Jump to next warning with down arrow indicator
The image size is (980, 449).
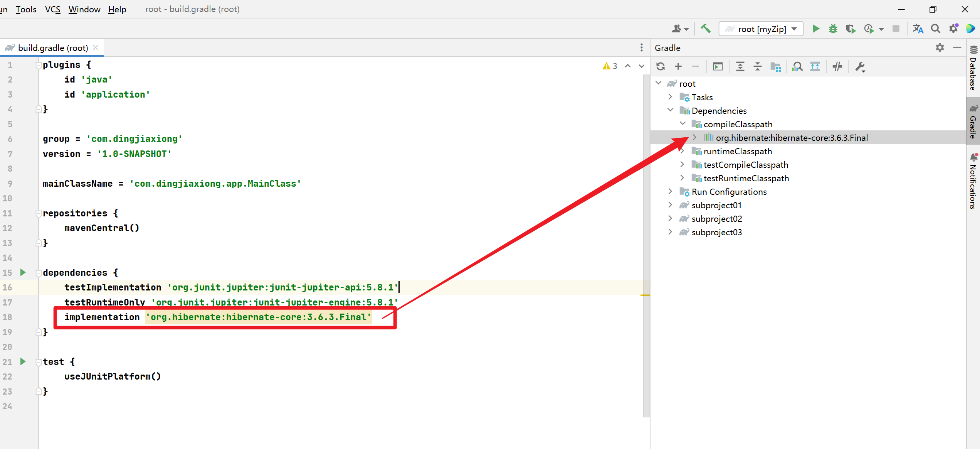[641, 66]
